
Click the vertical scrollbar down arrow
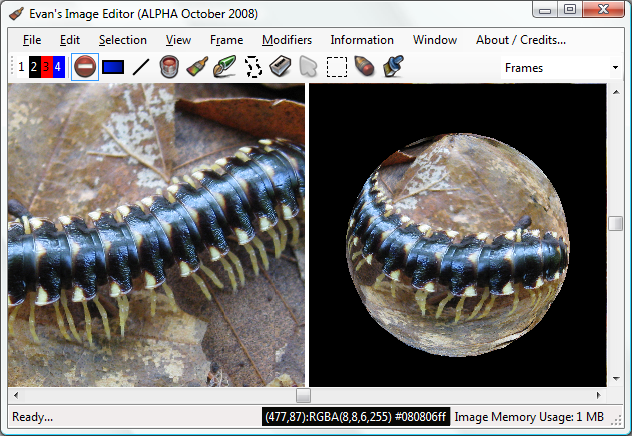[x=616, y=379]
